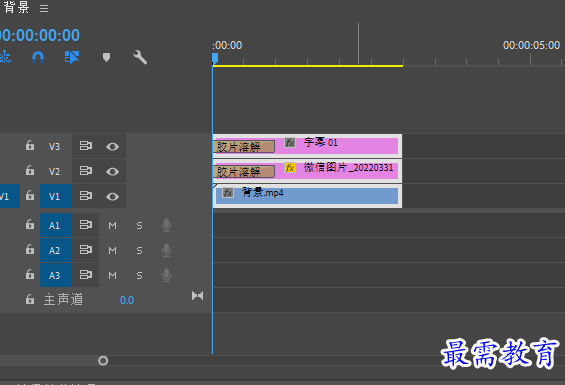The width and height of the screenshot is (565, 385).
Task: Select the 主声道 master track label
Action: 63,300
